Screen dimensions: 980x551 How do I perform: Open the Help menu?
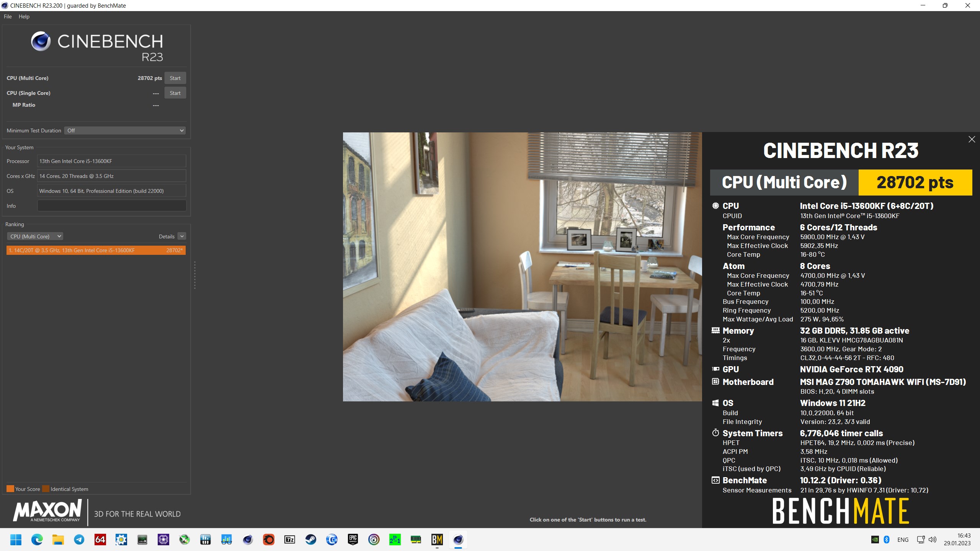24,16
